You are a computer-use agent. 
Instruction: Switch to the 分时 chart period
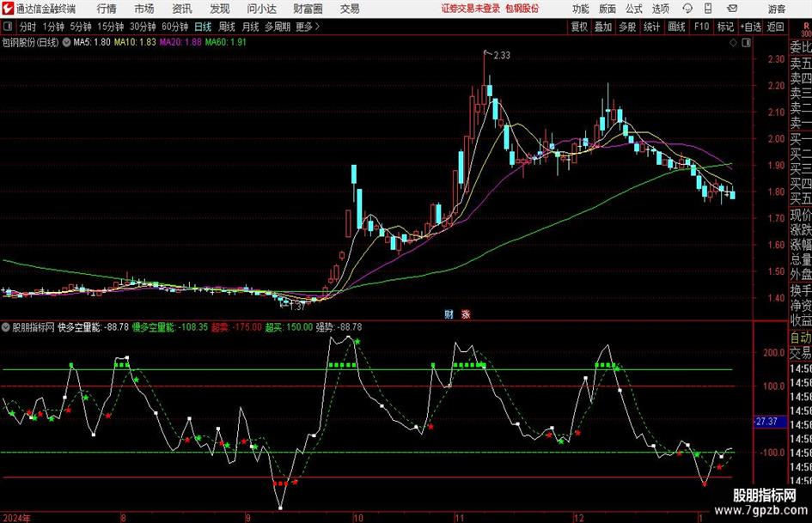click(x=27, y=27)
